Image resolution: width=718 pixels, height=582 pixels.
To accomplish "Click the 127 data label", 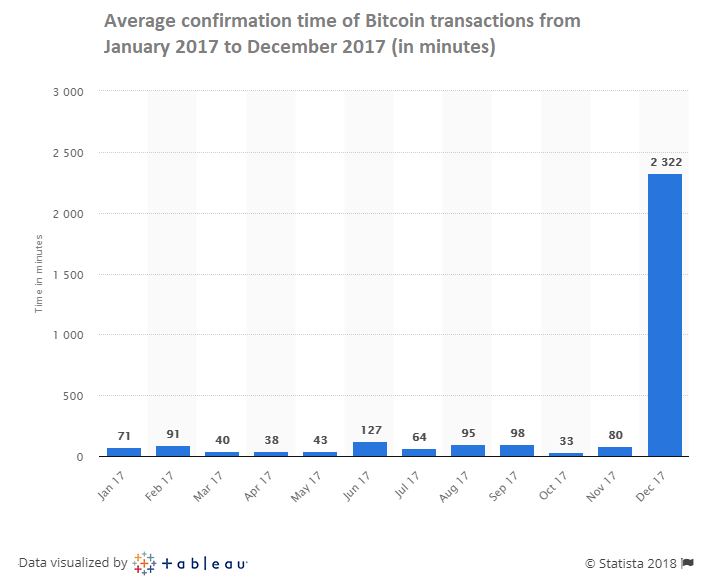I will coord(370,430).
